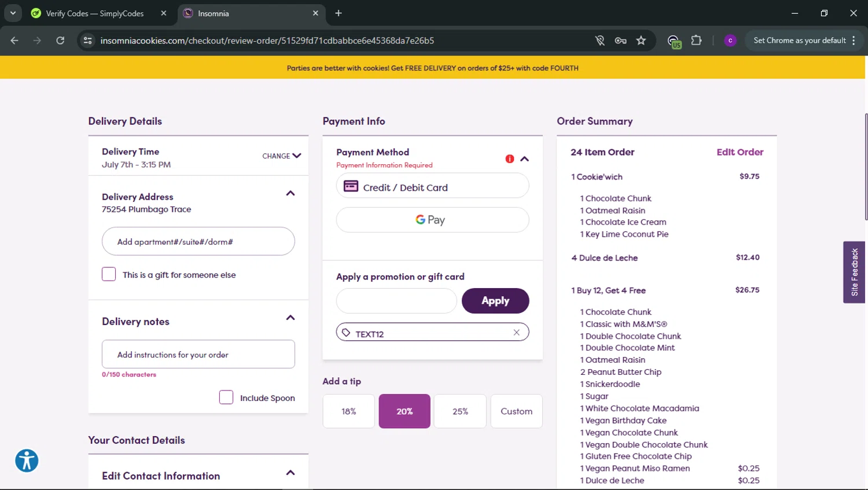Choose the Custom tip option
The width and height of the screenshot is (868, 490).
(516, 411)
